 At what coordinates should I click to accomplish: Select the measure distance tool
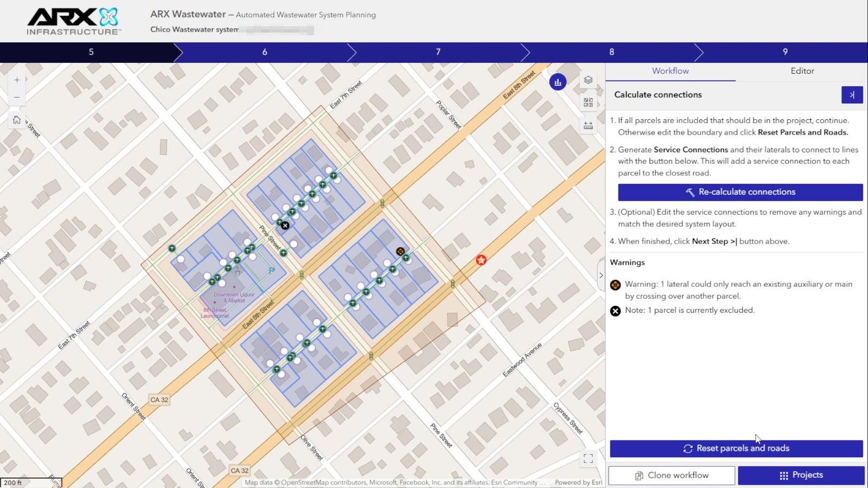pyautogui.click(x=588, y=125)
